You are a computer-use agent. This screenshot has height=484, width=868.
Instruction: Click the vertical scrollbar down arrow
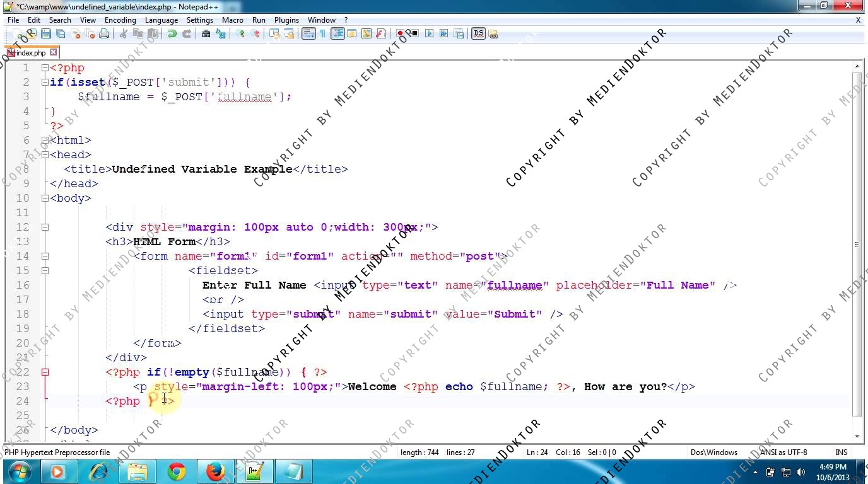click(x=857, y=436)
